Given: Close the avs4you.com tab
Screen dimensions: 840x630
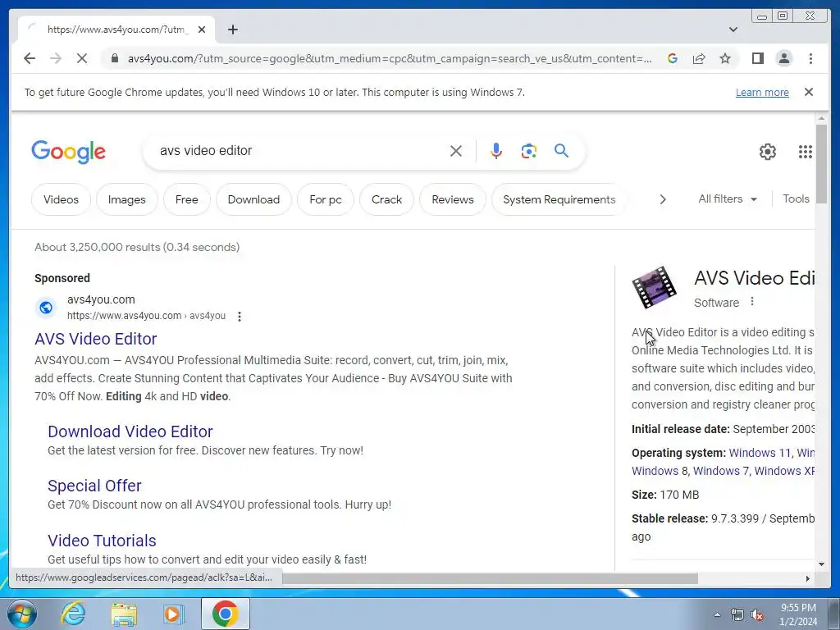Looking at the screenshot, I should [x=202, y=30].
